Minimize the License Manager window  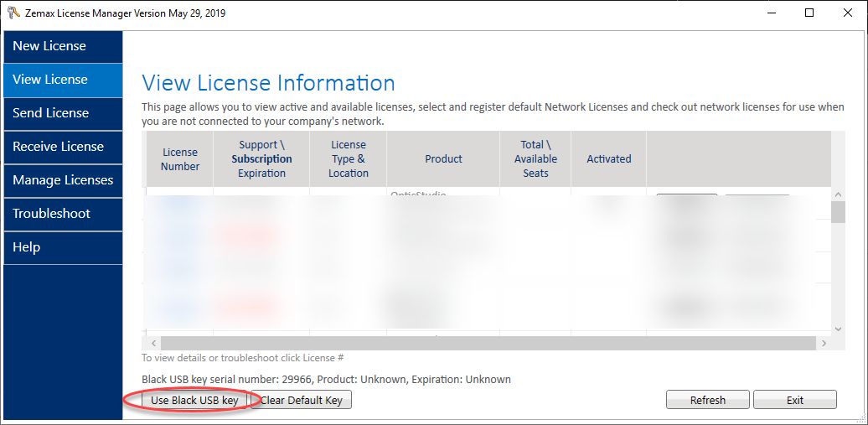[x=771, y=13]
